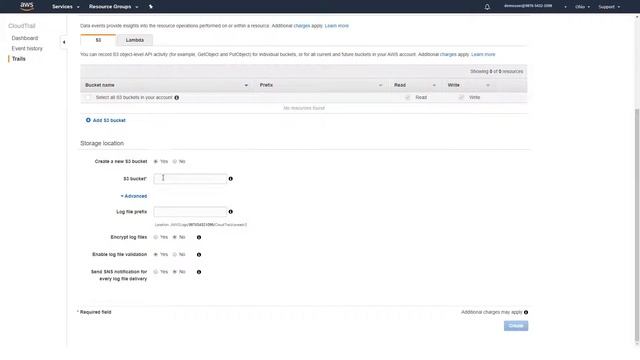Open the Support dropdown menu
The width and height of the screenshot is (640, 360).
coord(609,7)
